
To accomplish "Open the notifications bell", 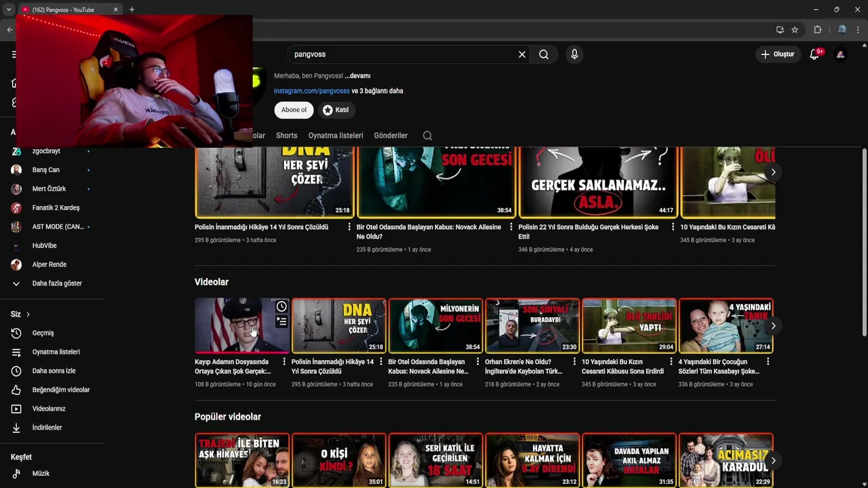I will [x=814, y=54].
